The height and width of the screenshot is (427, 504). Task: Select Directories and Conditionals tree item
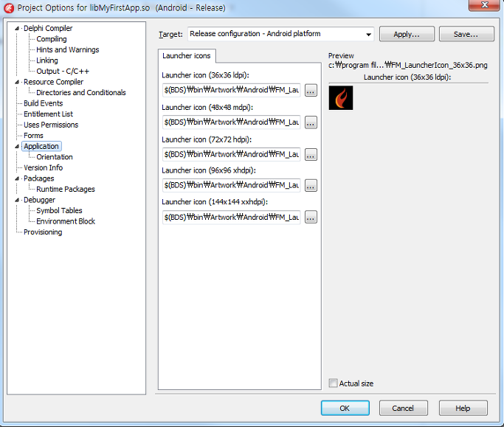click(x=81, y=93)
